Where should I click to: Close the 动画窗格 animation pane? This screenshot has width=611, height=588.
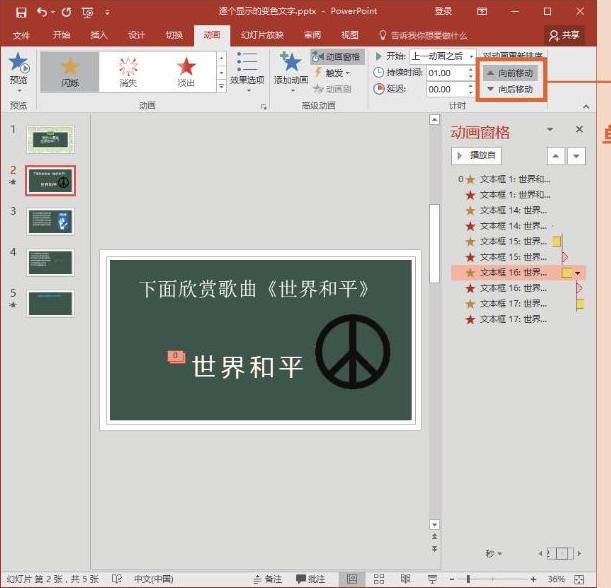point(579,129)
